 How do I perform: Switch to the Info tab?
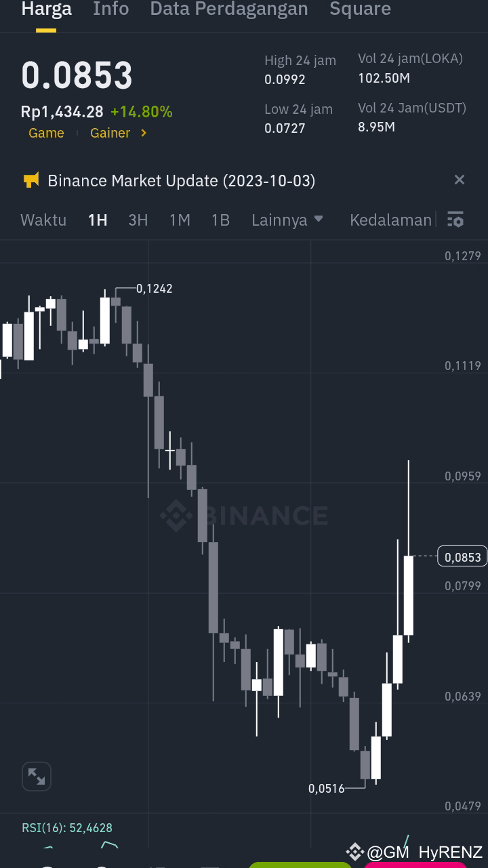[x=110, y=9]
